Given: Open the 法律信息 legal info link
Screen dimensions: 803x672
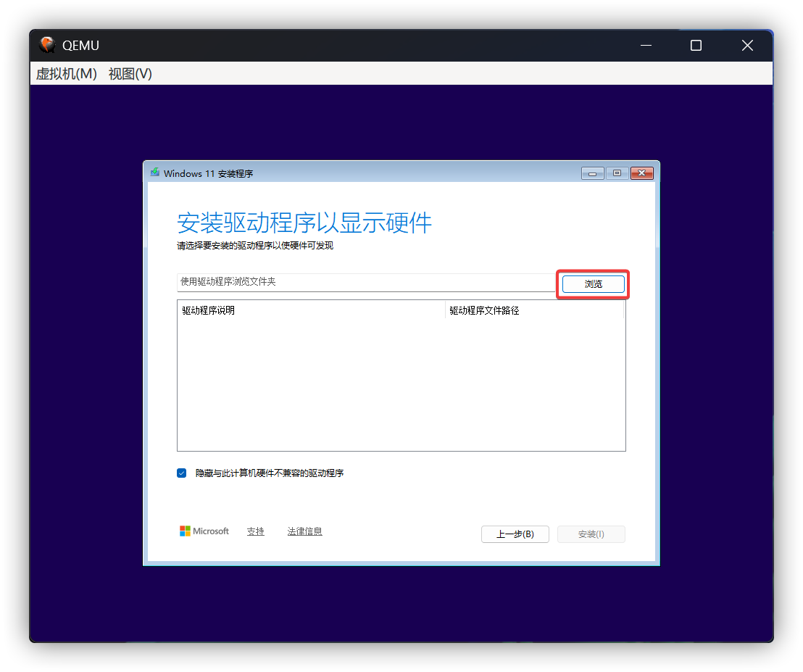Looking at the screenshot, I should 304,531.
